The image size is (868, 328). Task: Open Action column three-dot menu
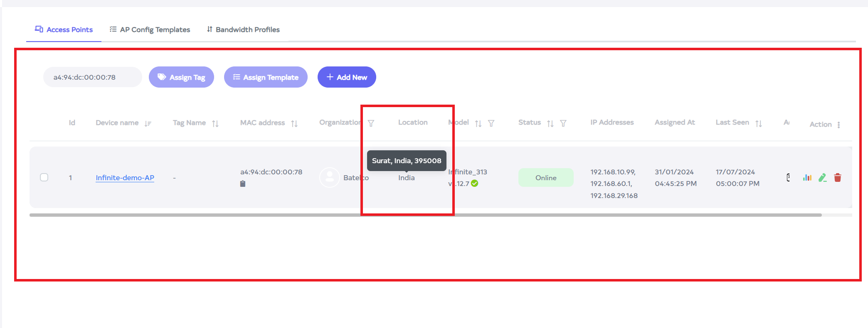pyautogui.click(x=838, y=125)
